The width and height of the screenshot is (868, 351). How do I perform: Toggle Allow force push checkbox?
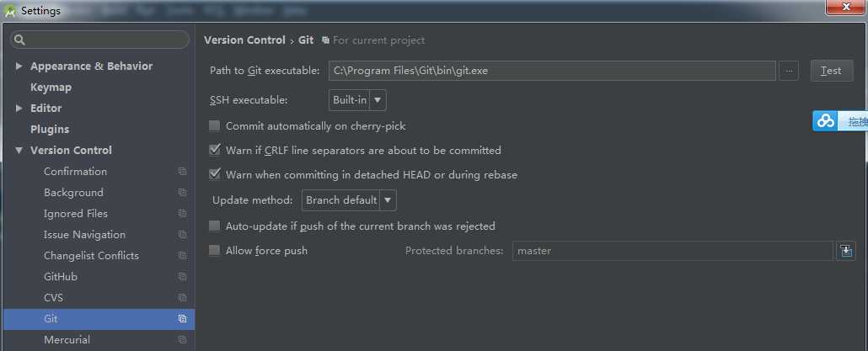[x=214, y=250]
